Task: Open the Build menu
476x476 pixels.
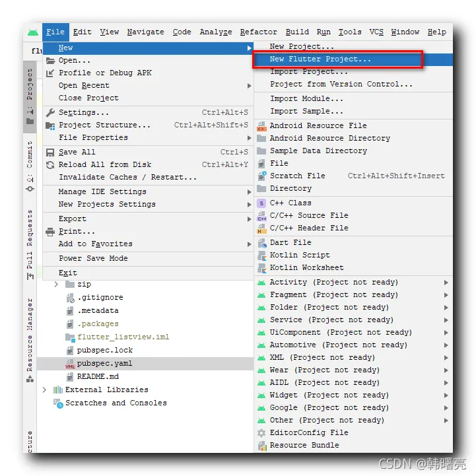Action: coord(297,32)
